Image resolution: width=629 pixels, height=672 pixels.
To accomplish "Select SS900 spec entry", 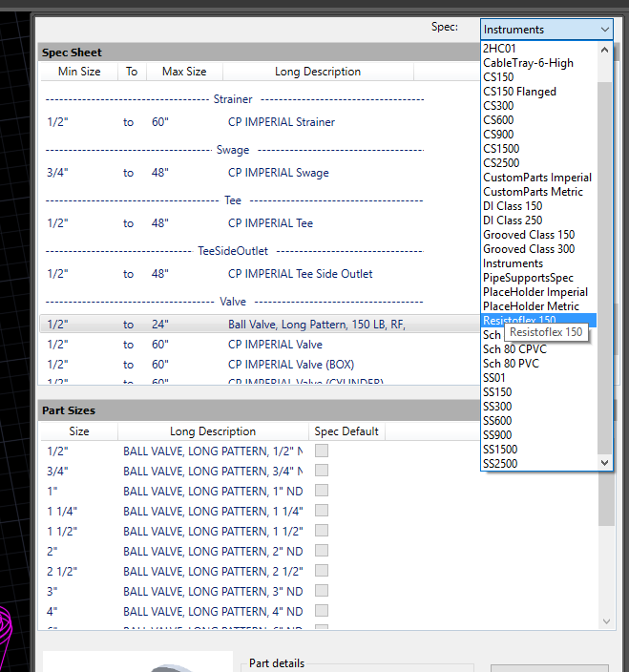I will coord(539,435).
